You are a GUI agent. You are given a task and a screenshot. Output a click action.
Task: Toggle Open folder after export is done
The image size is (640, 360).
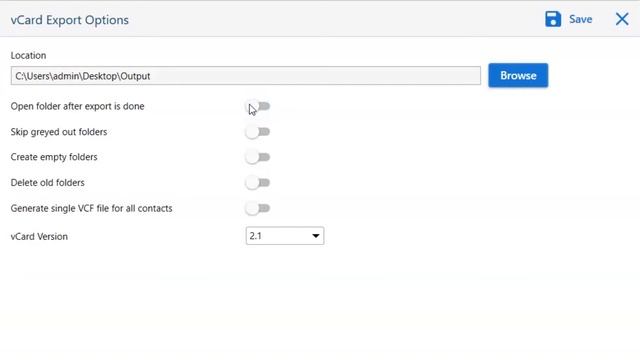258,107
